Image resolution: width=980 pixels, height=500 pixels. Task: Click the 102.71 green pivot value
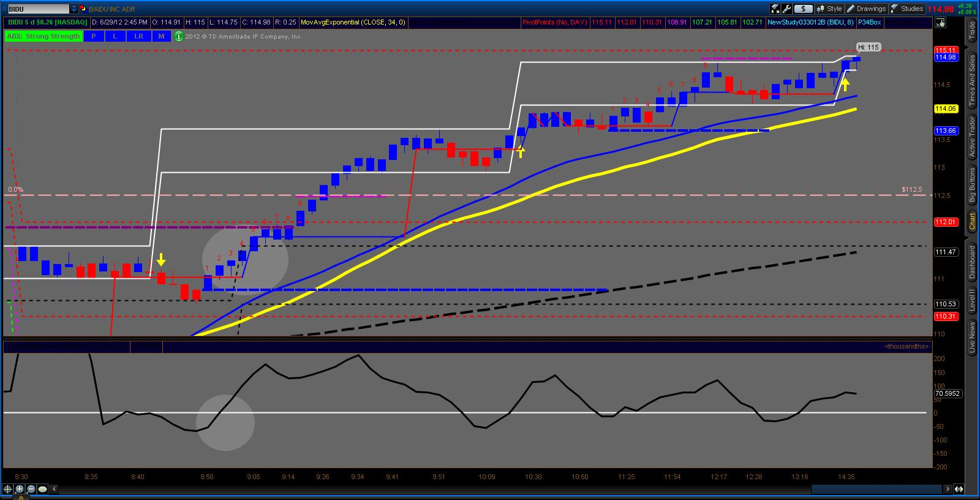(752, 22)
